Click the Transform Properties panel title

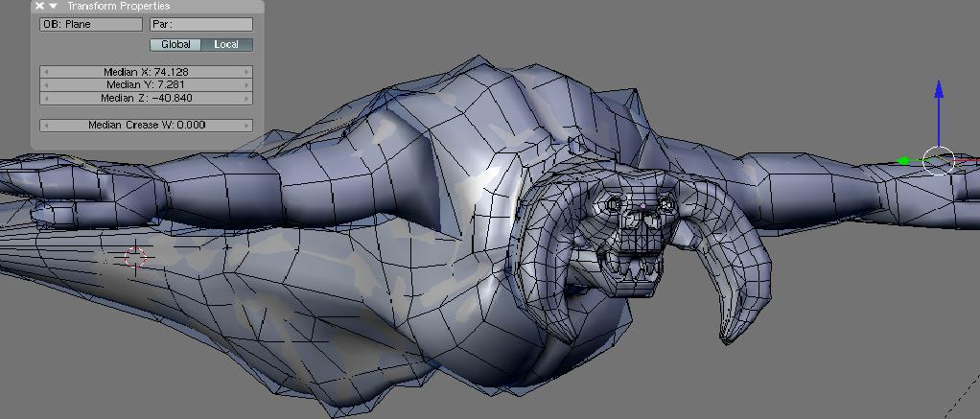coord(118,7)
